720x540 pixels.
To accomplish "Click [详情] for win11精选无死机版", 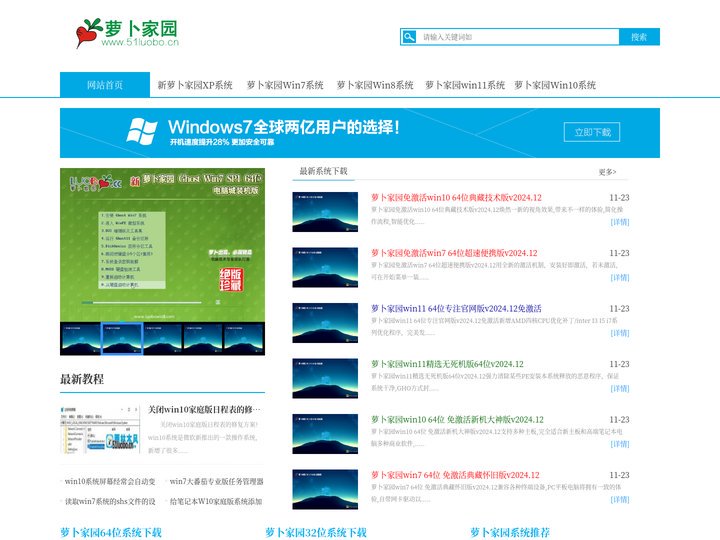I will (620, 388).
